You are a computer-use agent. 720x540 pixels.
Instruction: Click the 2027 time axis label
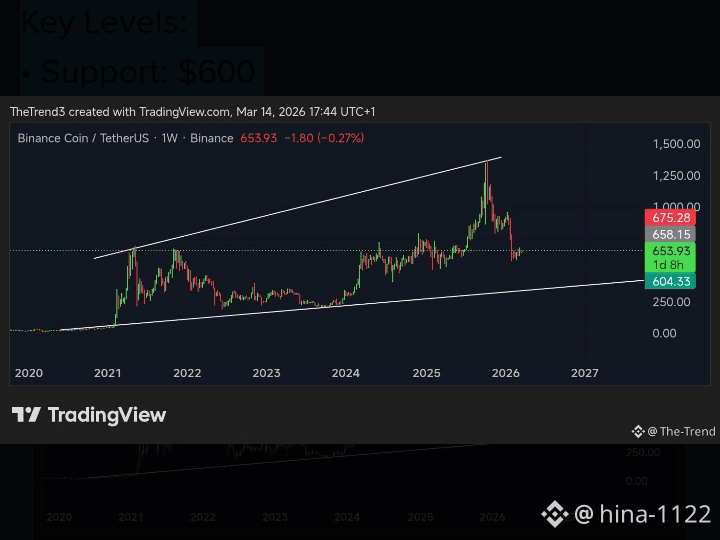(x=585, y=373)
